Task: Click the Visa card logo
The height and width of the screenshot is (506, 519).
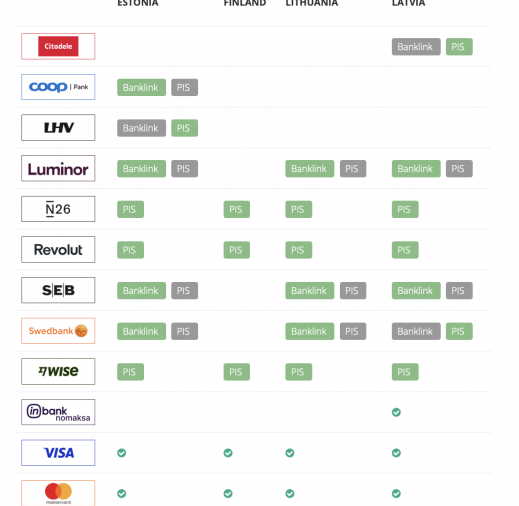Action: (58, 453)
